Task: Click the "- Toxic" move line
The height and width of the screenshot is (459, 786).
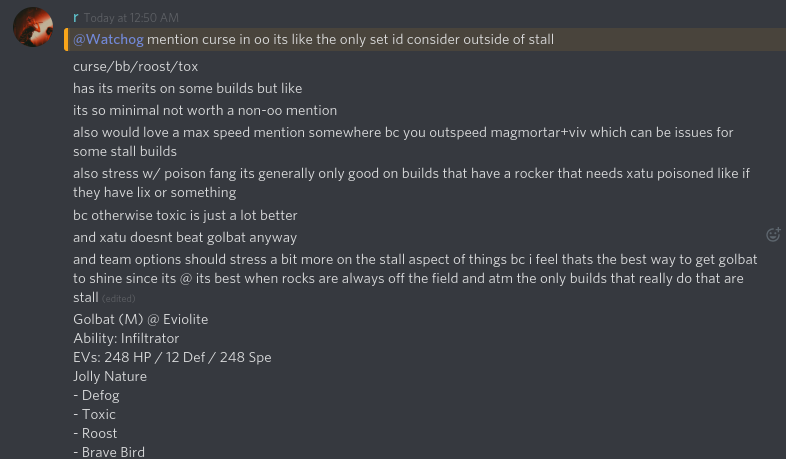Action: pos(95,414)
